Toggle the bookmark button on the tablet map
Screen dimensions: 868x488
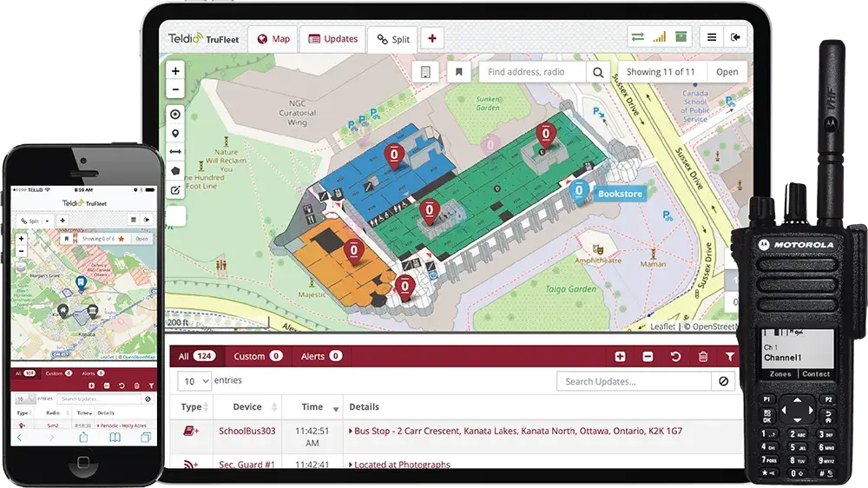point(459,72)
